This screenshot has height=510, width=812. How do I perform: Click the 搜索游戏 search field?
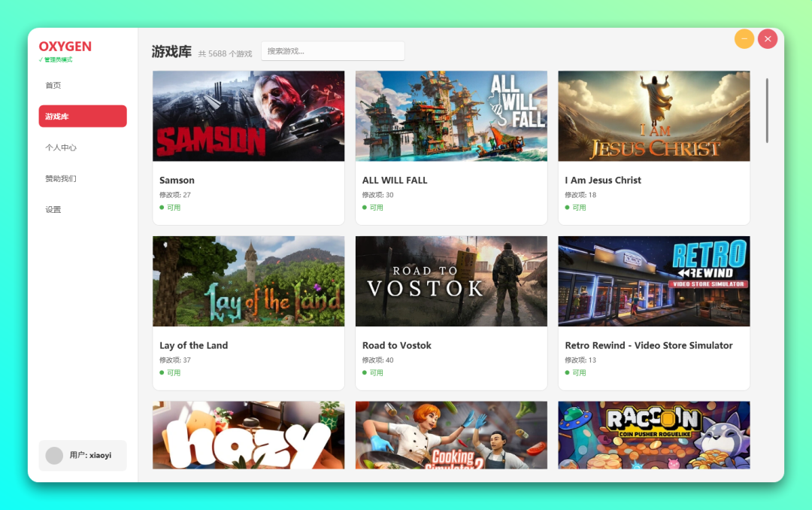[x=333, y=51]
